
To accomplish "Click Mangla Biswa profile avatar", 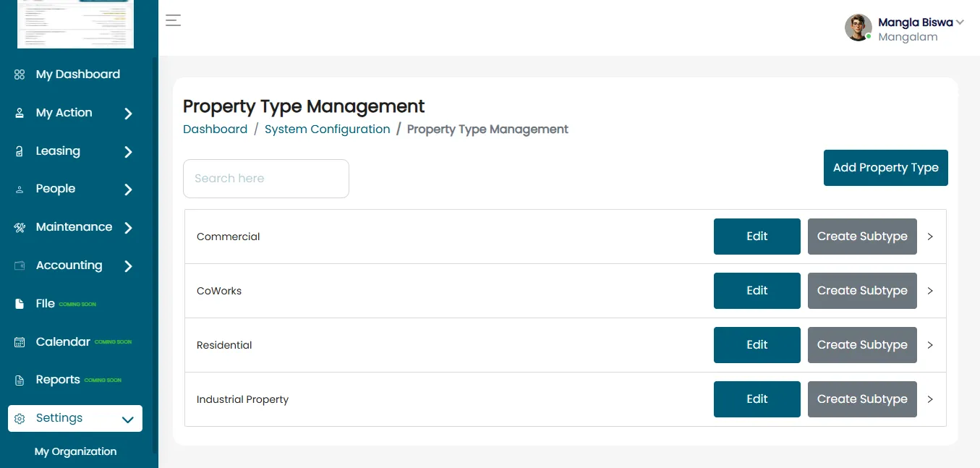I will click(858, 27).
